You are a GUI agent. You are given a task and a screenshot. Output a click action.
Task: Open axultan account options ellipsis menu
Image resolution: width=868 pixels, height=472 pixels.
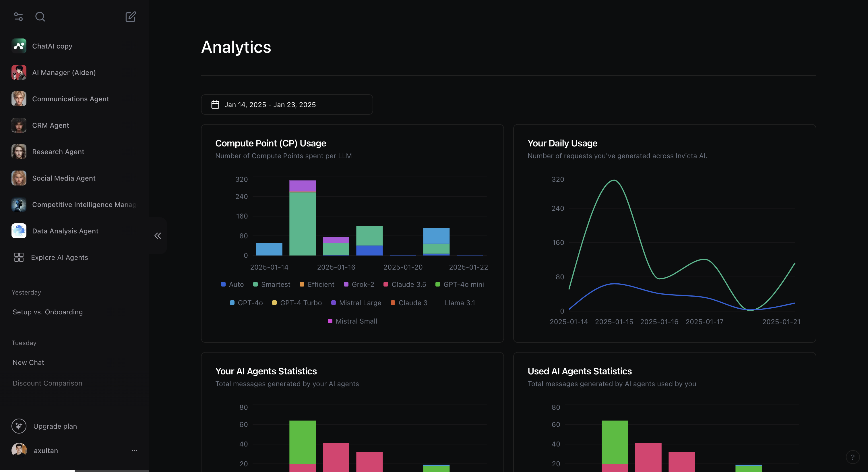(134, 450)
